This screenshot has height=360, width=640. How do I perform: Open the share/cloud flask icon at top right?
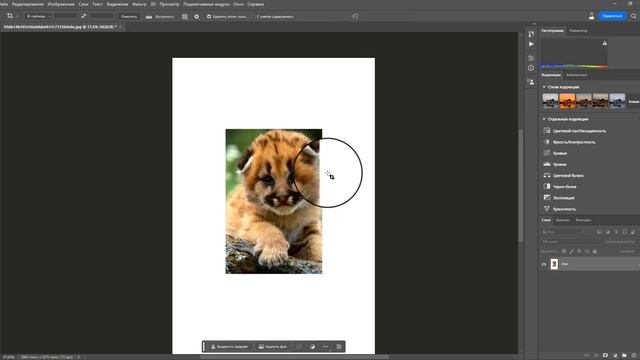click(591, 16)
